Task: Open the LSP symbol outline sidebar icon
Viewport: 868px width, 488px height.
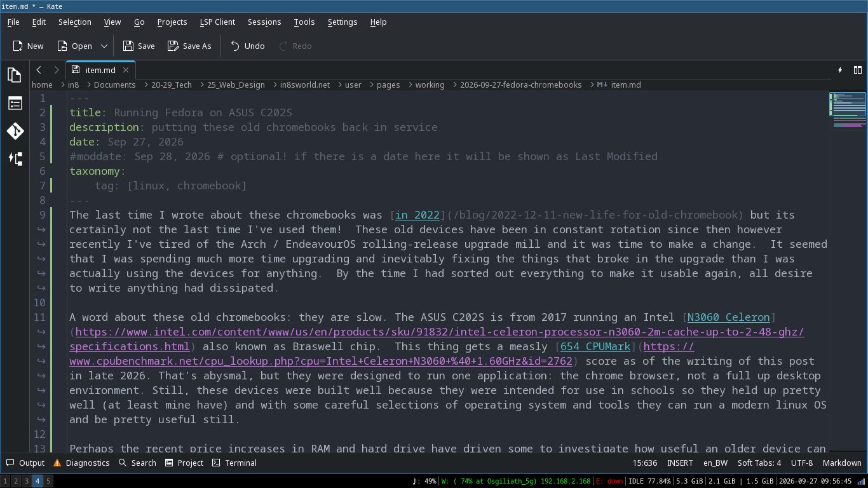Action: coord(15,159)
